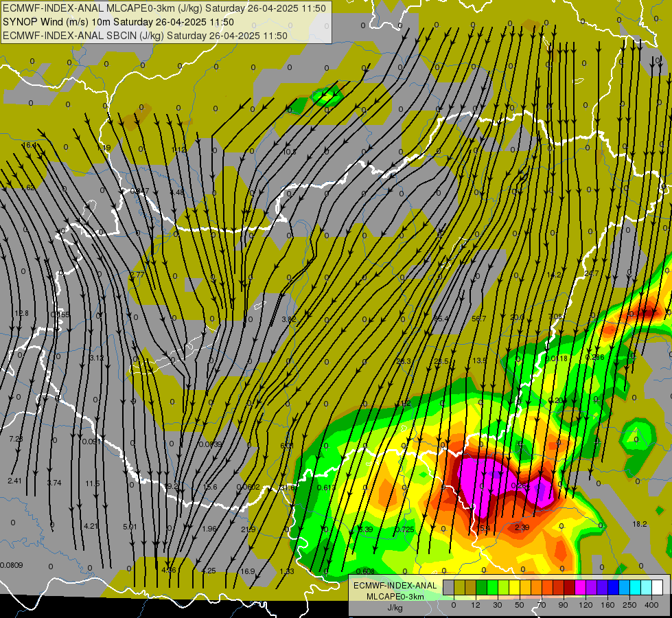
Task: Click the 56.7 value on the map
Action: click(478, 319)
